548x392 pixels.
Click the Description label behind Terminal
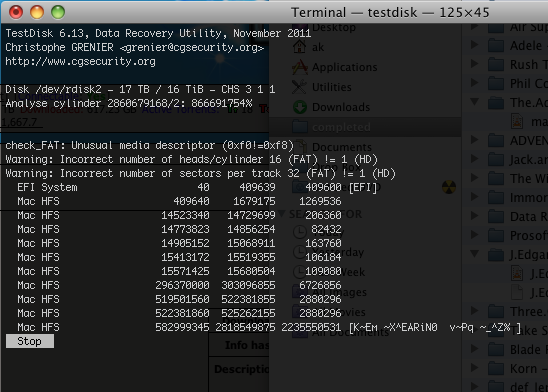pyautogui.click(x=241, y=369)
